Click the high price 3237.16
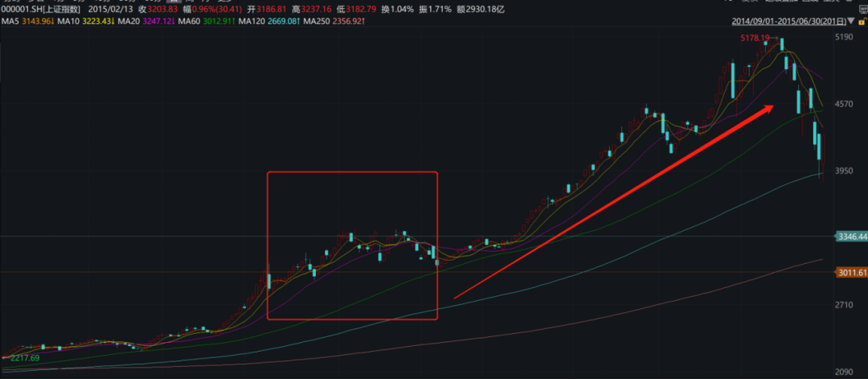 pos(316,10)
